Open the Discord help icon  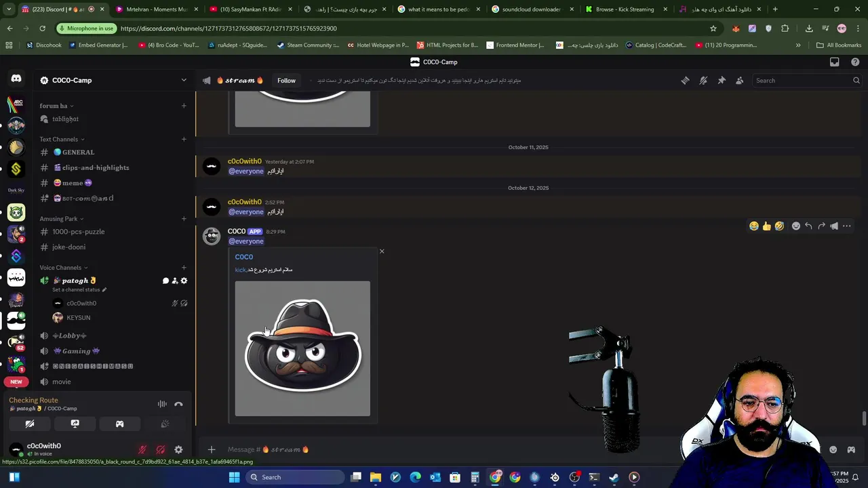pyautogui.click(x=855, y=62)
